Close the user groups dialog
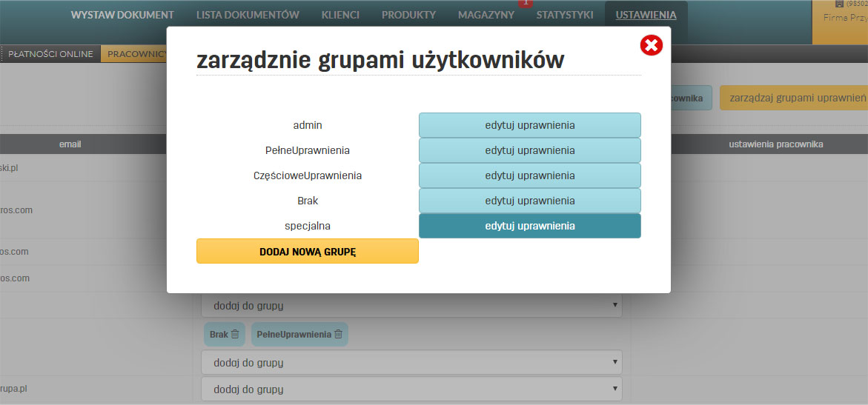868x405 pixels. pos(652,45)
